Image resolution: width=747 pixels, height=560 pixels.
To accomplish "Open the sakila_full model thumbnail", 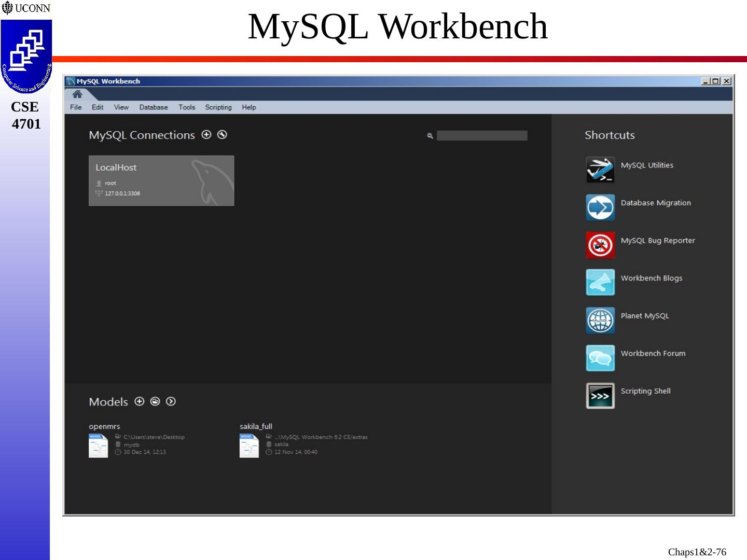I will point(249,446).
